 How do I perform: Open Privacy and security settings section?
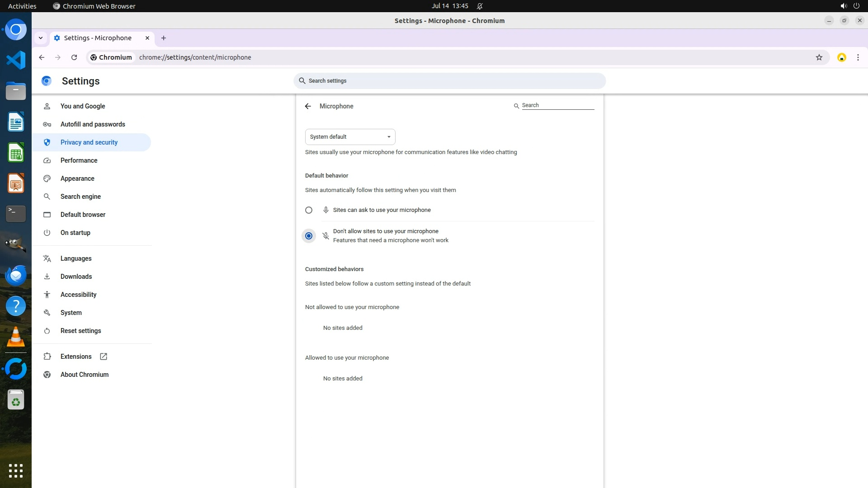89,142
